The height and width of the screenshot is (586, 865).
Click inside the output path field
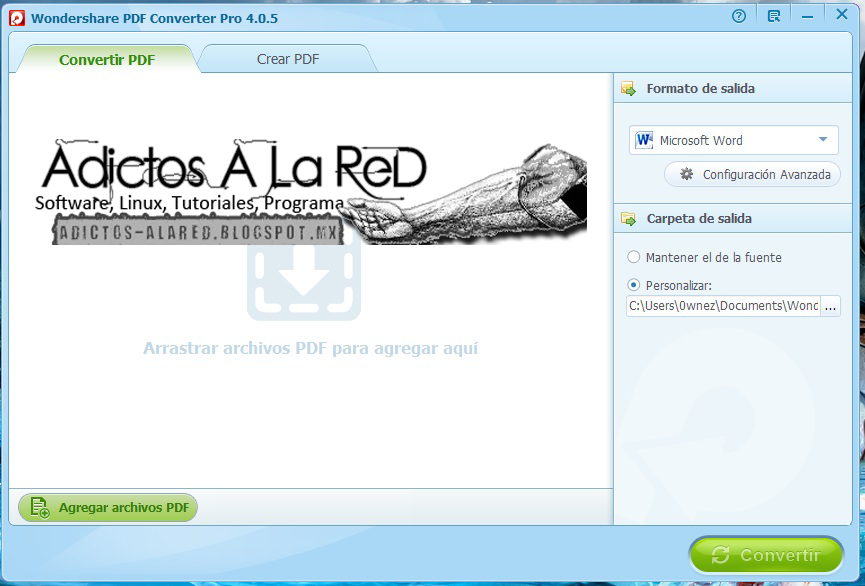click(720, 307)
